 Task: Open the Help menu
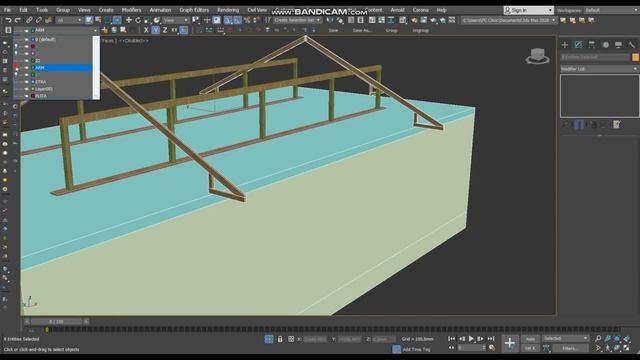click(x=442, y=10)
